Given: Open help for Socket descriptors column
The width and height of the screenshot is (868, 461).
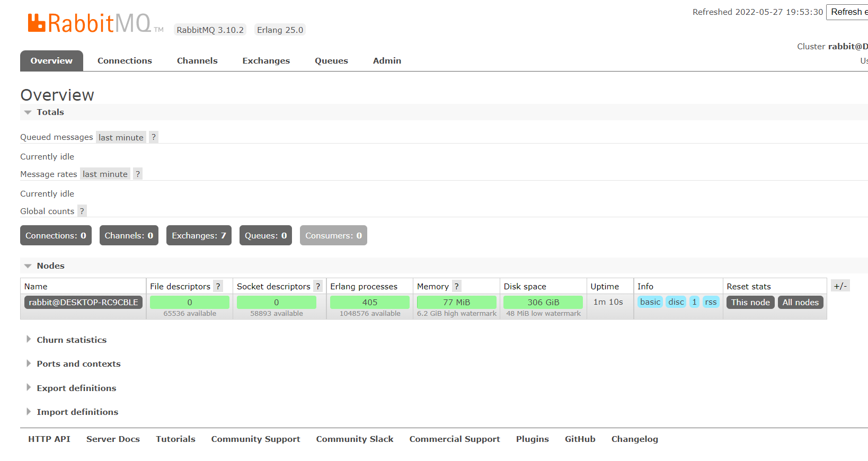Looking at the screenshot, I should [x=318, y=286].
